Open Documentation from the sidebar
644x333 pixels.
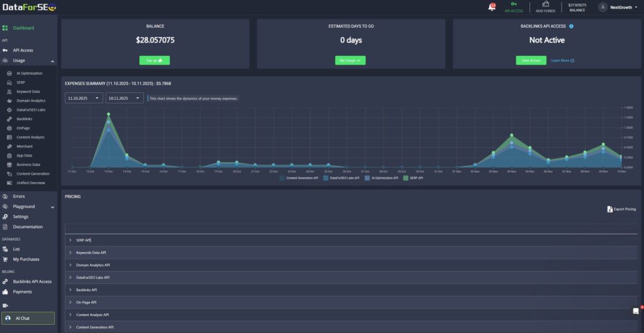point(28,227)
